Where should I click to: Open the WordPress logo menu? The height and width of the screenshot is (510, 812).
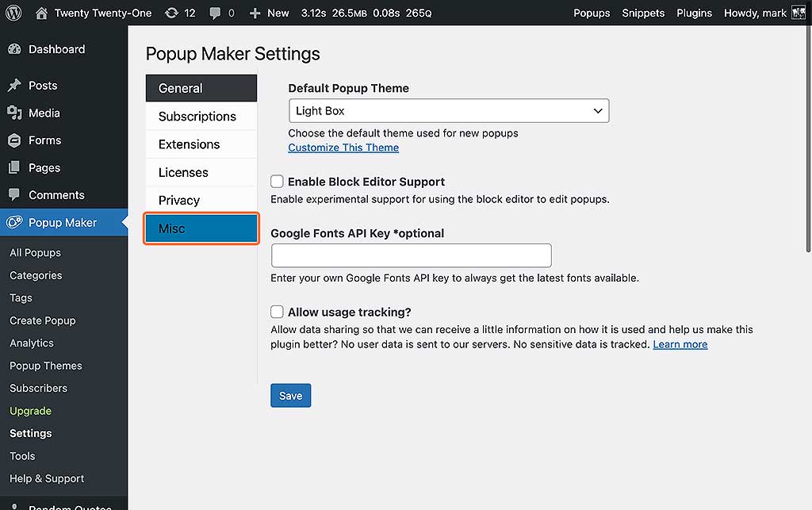pyautogui.click(x=13, y=13)
